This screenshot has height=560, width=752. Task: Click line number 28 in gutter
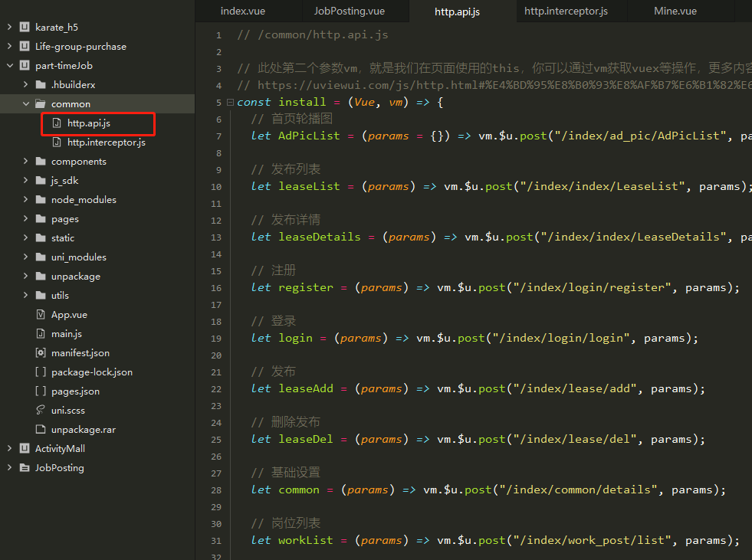pyautogui.click(x=216, y=490)
